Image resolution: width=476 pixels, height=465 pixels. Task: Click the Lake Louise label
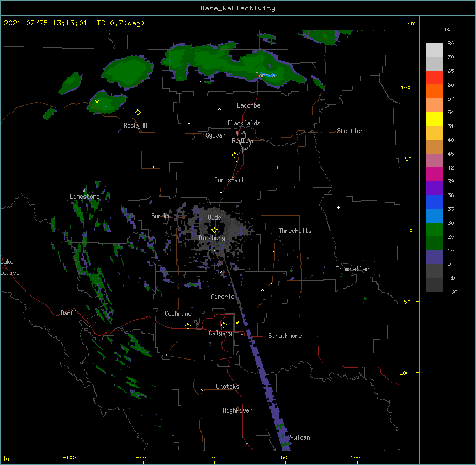click(10, 267)
